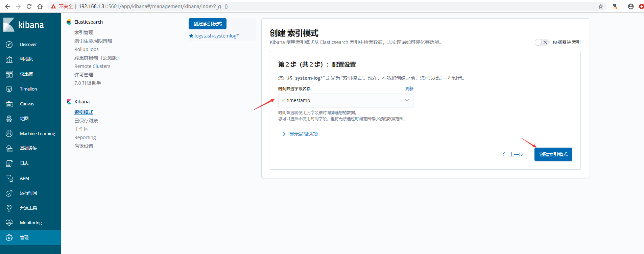Click the Kibana logo
The height and width of the screenshot is (254, 644).
click(x=24, y=25)
